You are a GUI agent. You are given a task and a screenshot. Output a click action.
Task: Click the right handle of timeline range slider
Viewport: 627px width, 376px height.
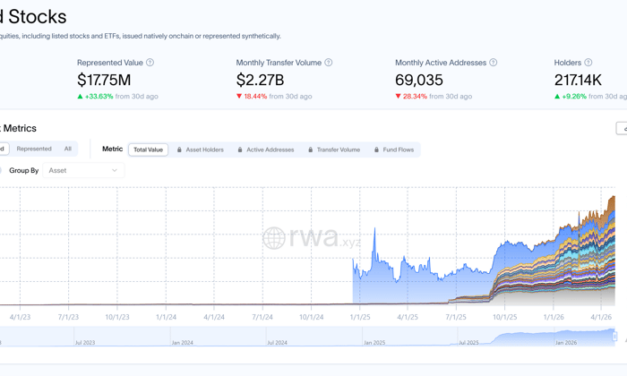(615, 336)
